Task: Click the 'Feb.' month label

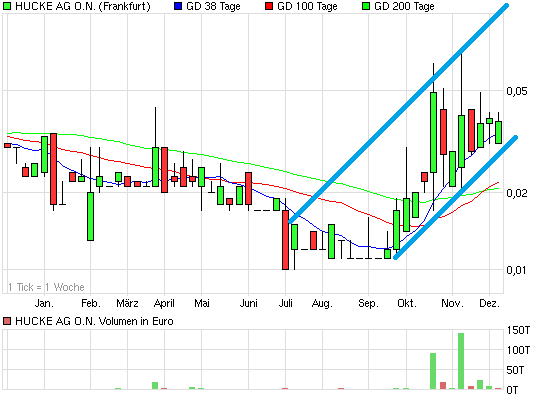Action: pyautogui.click(x=91, y=303)
